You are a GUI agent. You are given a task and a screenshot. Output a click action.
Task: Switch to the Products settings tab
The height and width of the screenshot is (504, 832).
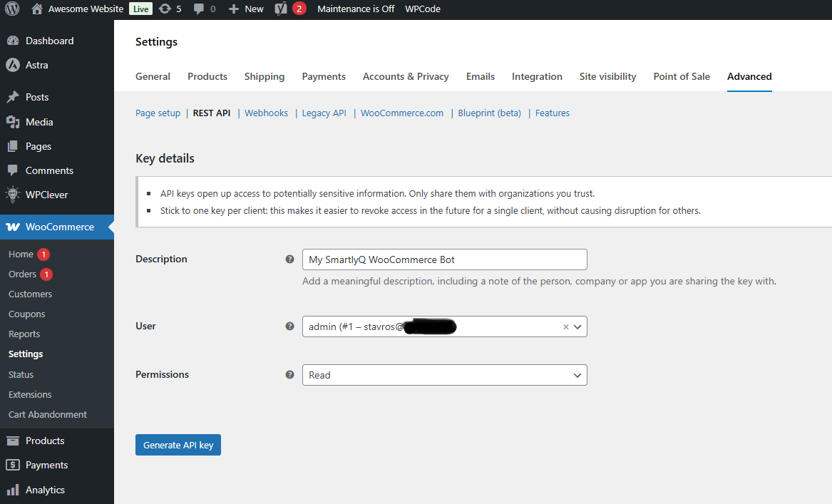coord(207,76)
